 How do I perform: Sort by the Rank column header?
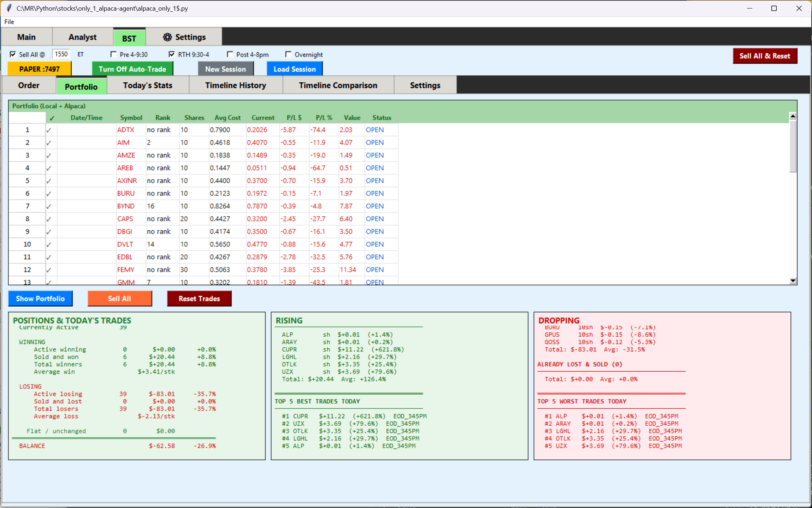163,118
